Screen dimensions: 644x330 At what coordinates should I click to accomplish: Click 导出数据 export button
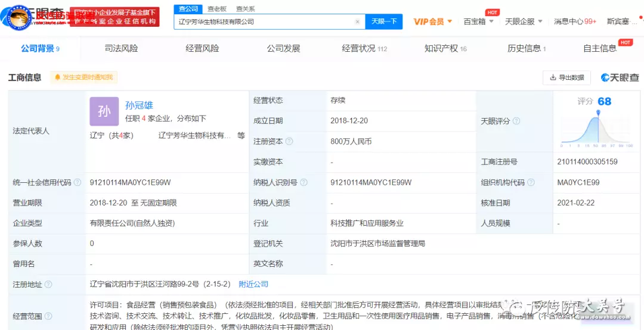[x=567, y=77]
